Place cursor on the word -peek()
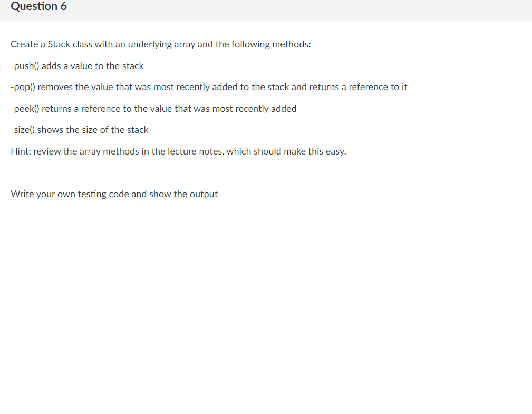The height and width of the screenshot is (414, 532). [25, 109]
